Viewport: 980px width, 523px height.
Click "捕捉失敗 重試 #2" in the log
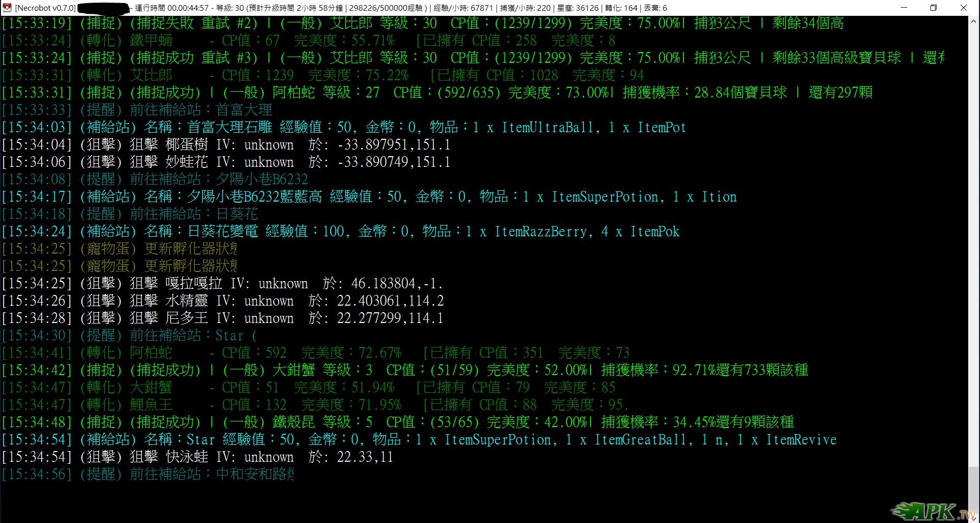[x=193, y=23]
